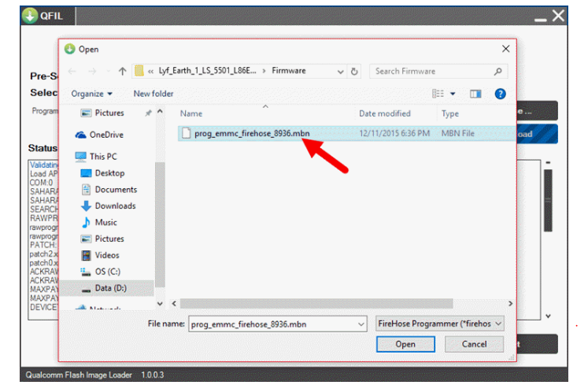Click the Open button

pos(405,344)
